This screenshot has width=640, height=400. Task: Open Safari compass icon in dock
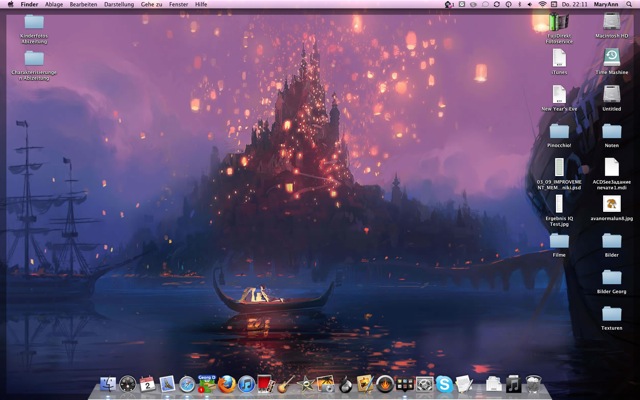pos(187,384)
